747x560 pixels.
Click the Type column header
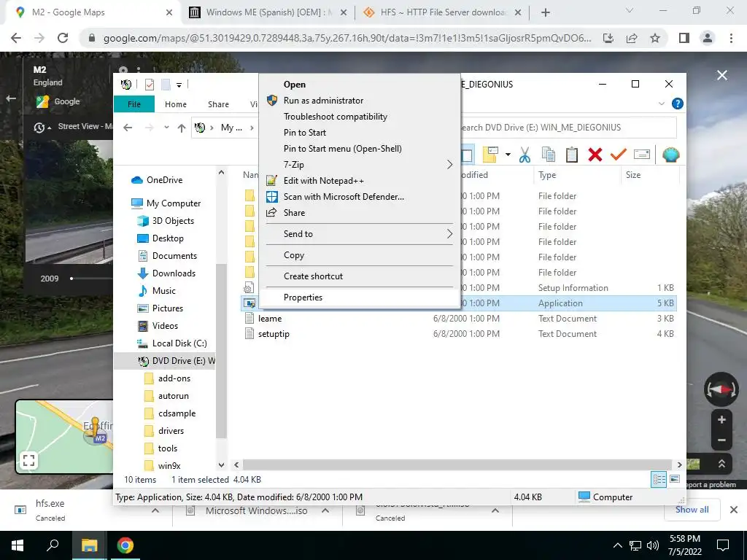pos(577,175)
